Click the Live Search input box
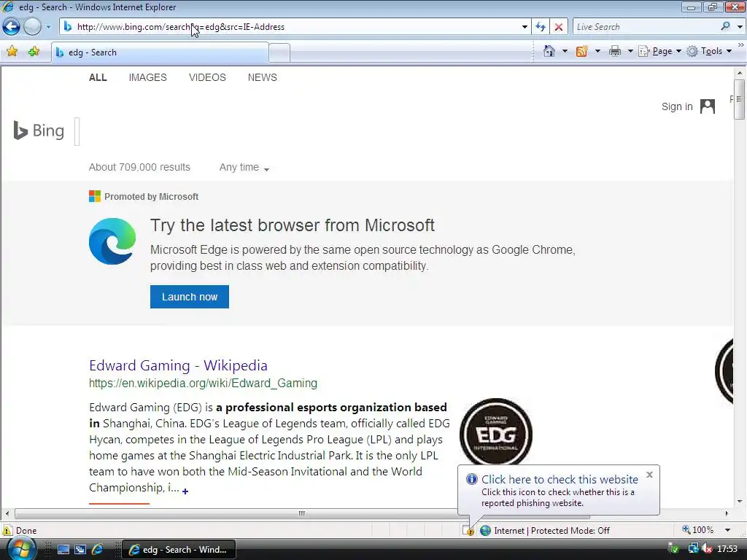 pos(646,27)
